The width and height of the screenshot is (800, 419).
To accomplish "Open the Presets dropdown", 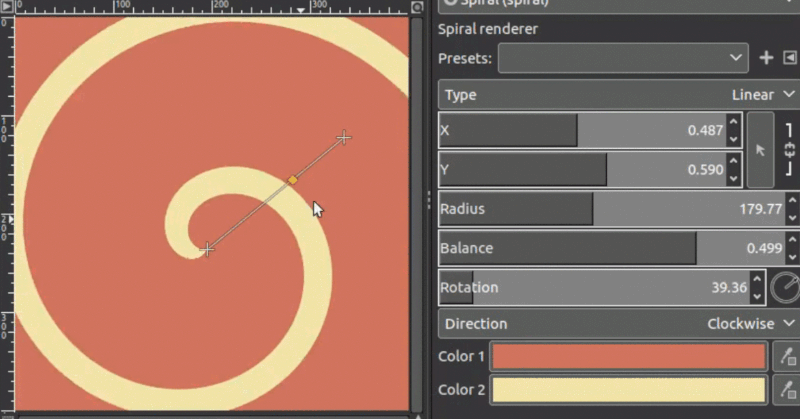I will pos(623,58).
